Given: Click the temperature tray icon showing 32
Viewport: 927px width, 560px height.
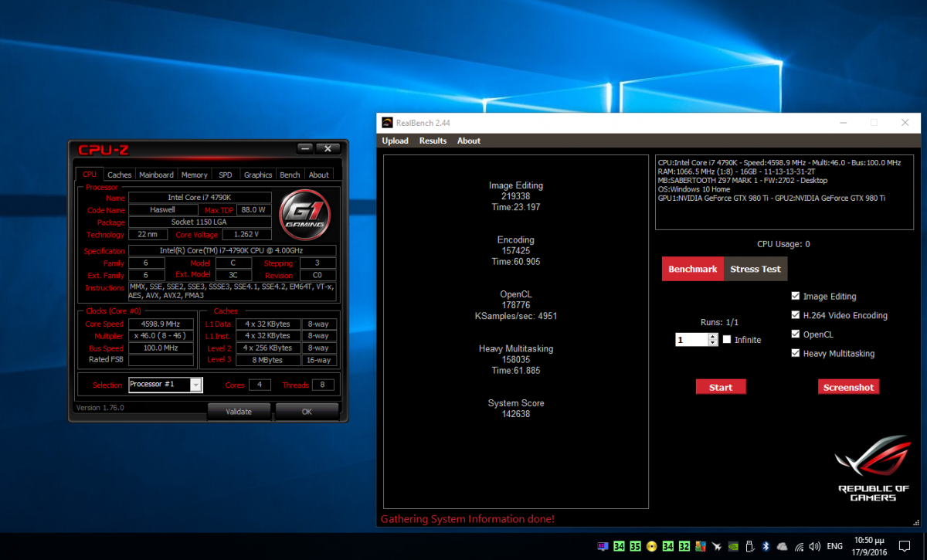Looking at the screenshot, I should tap(684, 546).
